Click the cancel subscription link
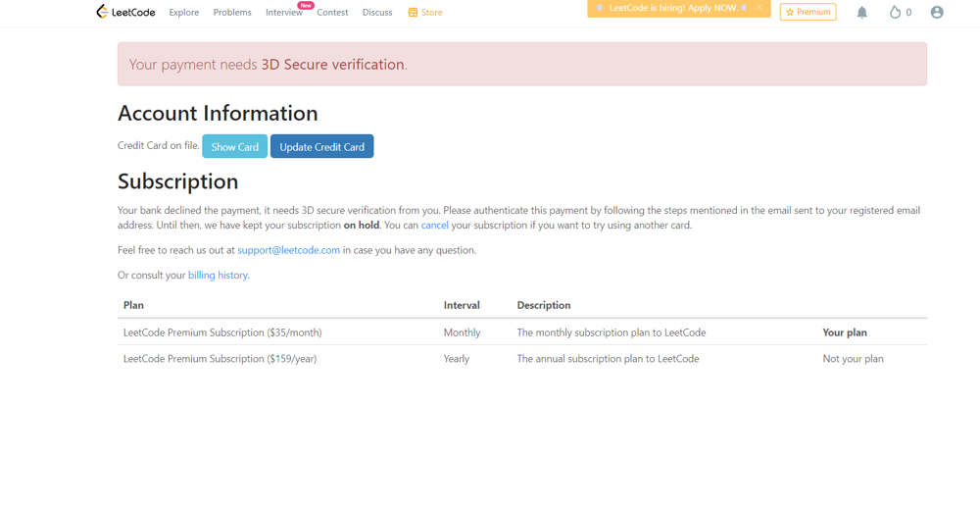The width and height of the screenshot is (980, 510). (x=434, y=226)
